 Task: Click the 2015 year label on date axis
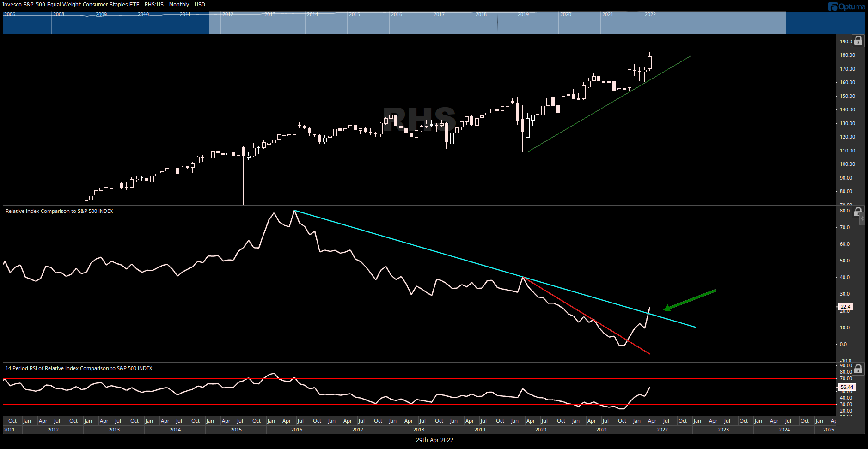coord(236,430)
